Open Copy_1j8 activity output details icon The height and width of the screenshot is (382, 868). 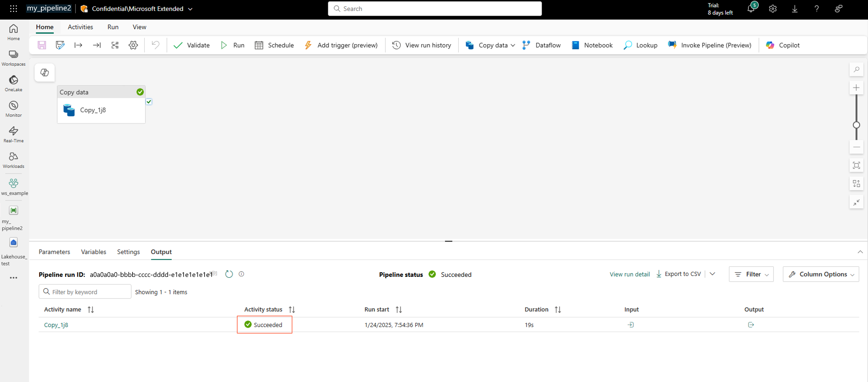pos(751,325)
